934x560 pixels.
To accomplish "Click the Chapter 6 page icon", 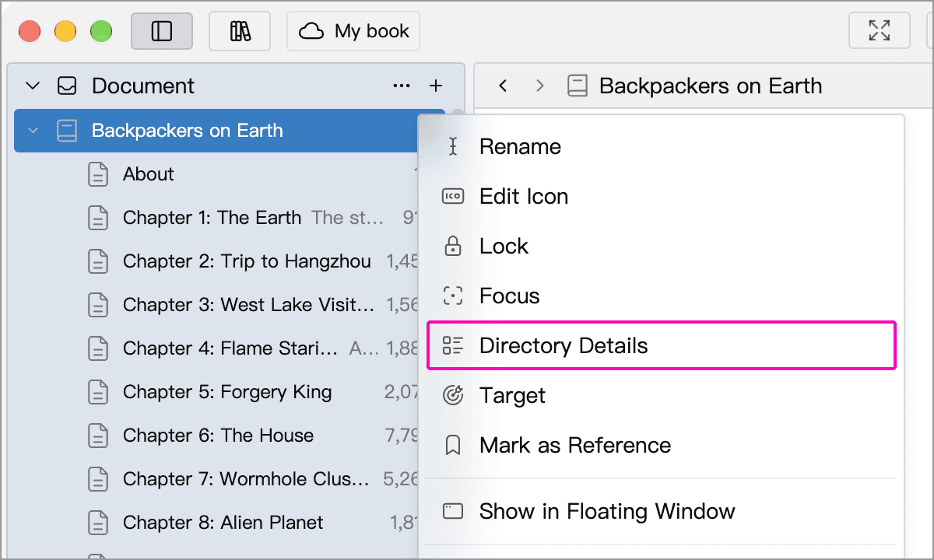I will [97, 436].
